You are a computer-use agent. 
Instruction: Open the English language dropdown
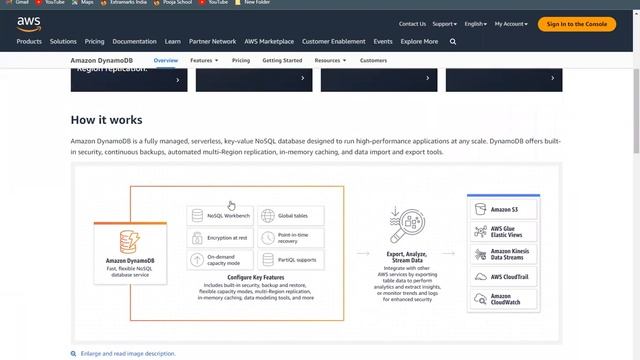(x=476, y=24)
